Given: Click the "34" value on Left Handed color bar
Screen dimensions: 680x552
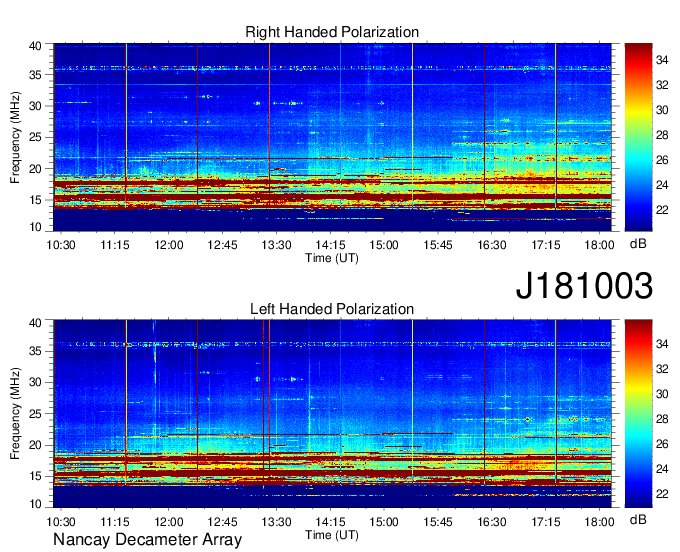Looking at the screenshot, I should 662,344.
